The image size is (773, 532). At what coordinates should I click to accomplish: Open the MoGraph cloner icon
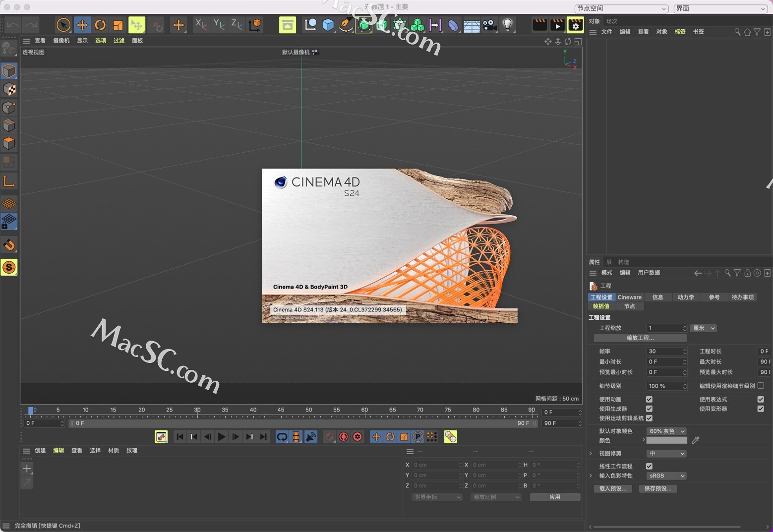tap(417, 25)
